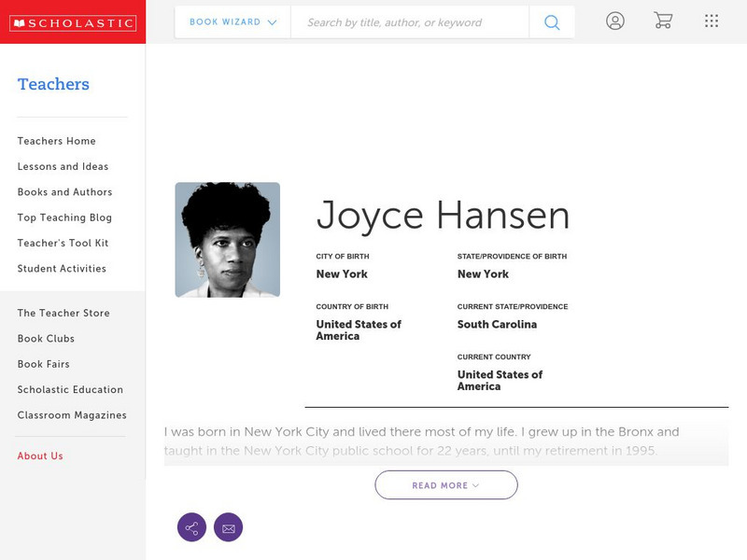Click Joyce Hansen's portrait photo
The height and width of the screenshot is (560, 747).
227,240
